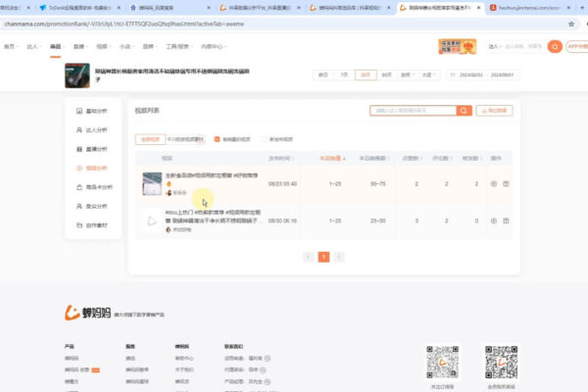Sort the table by the orange sales column

[x=332, y=159]
